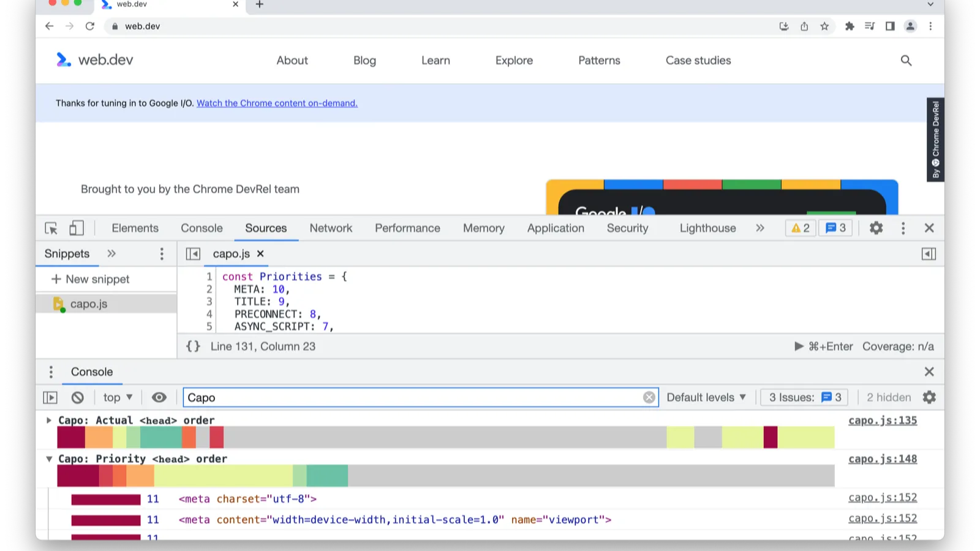Show more DevTools tabs chevron
Viewport: 980px width, 551px height.
tap(760, 228)
